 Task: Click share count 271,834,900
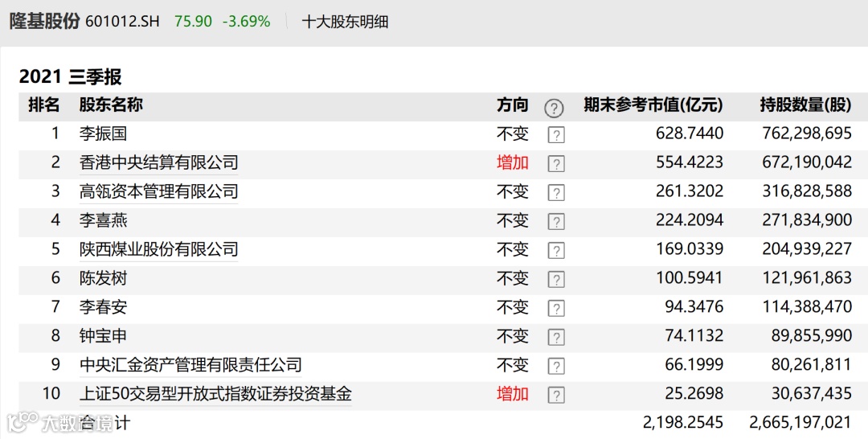807,220
